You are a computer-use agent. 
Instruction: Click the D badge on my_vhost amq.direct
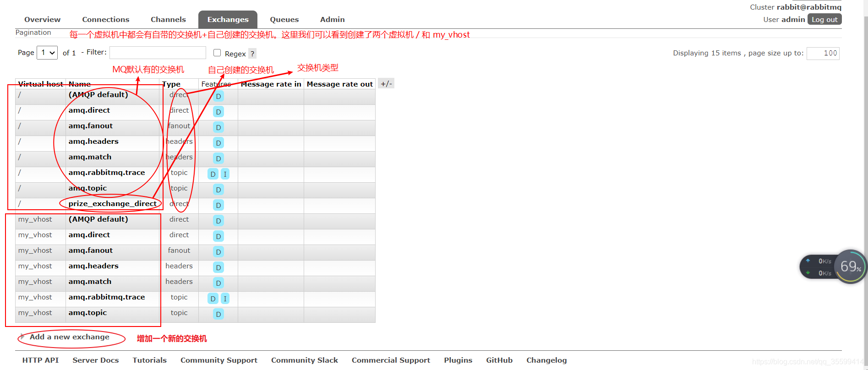pos(218,236)
